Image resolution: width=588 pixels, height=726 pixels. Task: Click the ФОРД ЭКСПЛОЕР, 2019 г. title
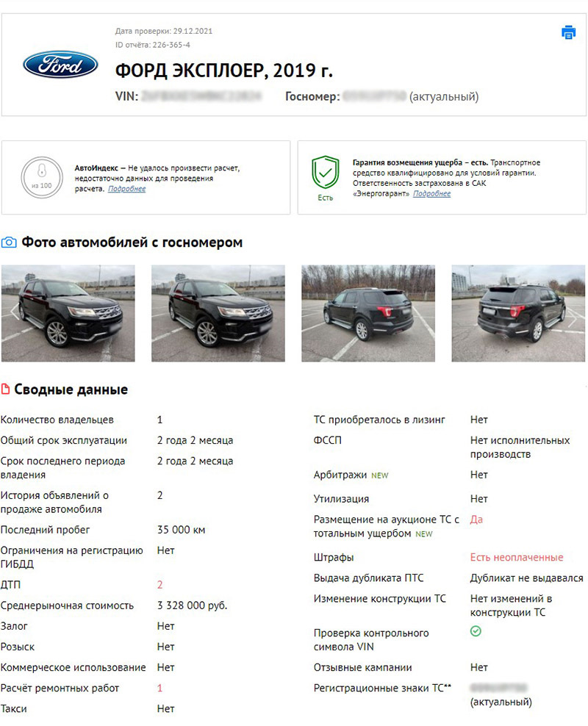(x=223, y=71)
